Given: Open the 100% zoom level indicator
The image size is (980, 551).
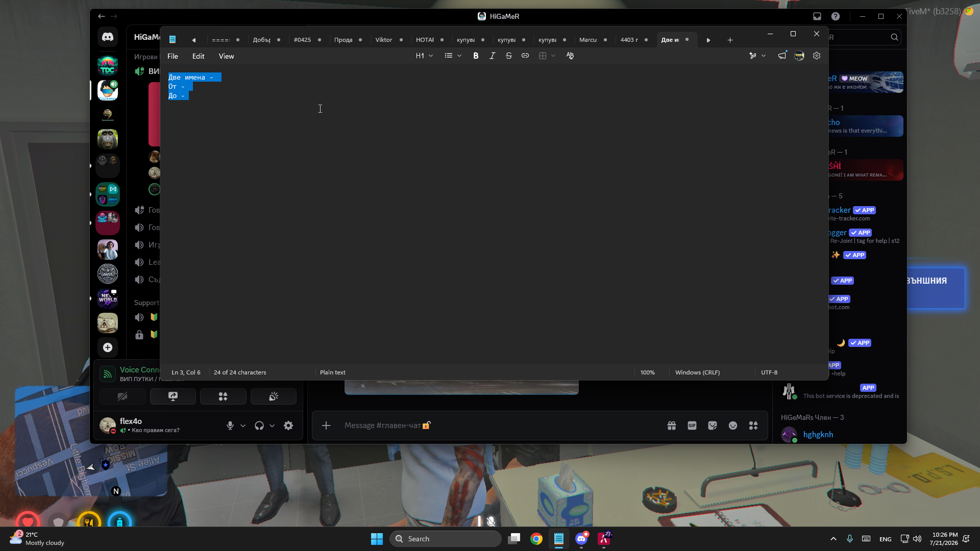Looking at the screenshot, I should coord(647,372).
